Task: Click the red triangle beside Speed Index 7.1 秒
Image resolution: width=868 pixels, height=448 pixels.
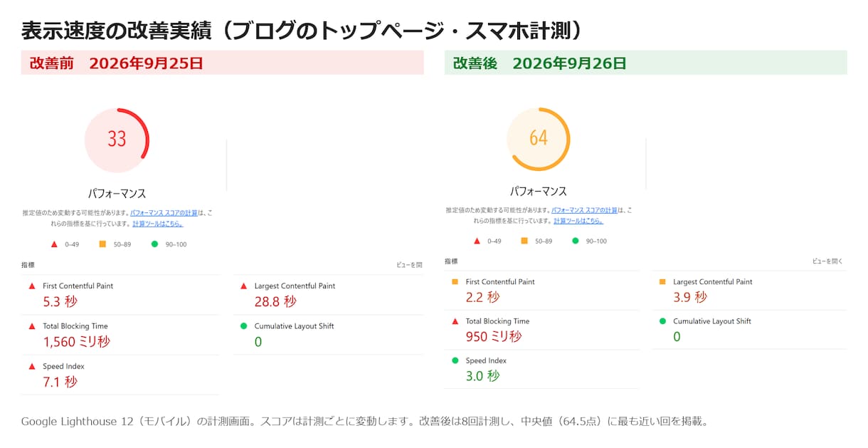Action: coord(31,366)
